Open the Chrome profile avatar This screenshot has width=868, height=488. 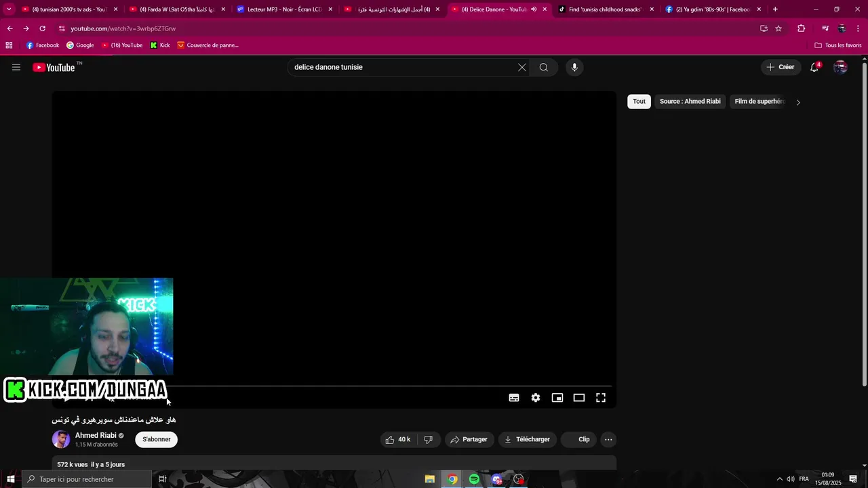[x=842, y=28]
